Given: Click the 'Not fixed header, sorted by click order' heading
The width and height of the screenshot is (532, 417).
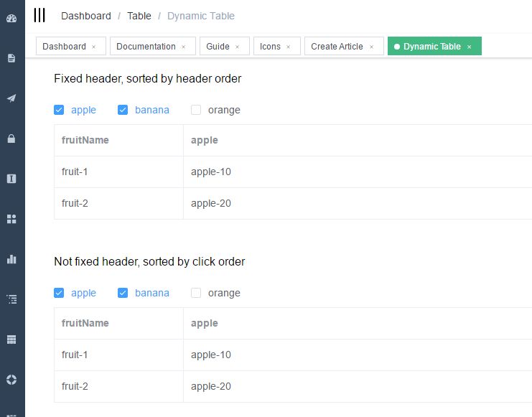Looking at the screenshot, I should (149, 261).
